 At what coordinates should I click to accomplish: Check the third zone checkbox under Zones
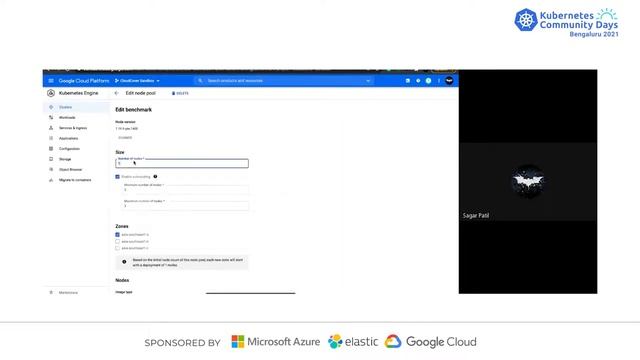click(118, 248)
